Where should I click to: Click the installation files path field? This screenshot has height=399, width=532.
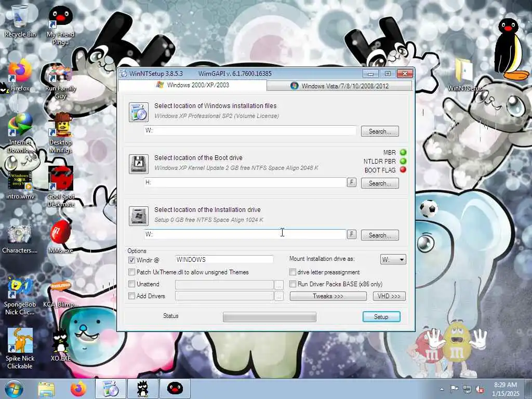250,130
